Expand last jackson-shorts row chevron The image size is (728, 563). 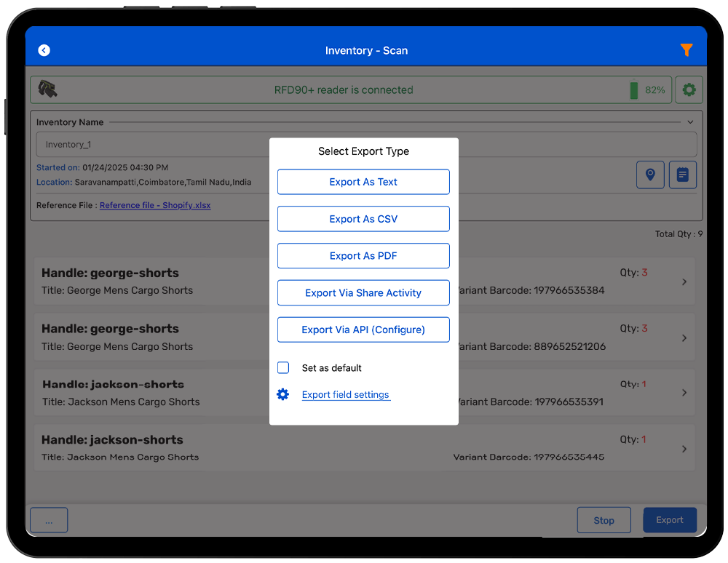(684, 449)
